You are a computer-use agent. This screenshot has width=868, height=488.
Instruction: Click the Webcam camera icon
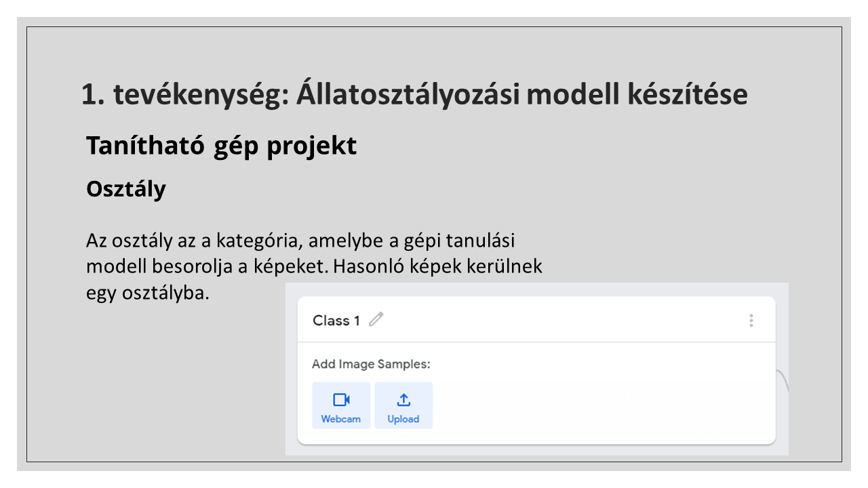tap(341, 400)
